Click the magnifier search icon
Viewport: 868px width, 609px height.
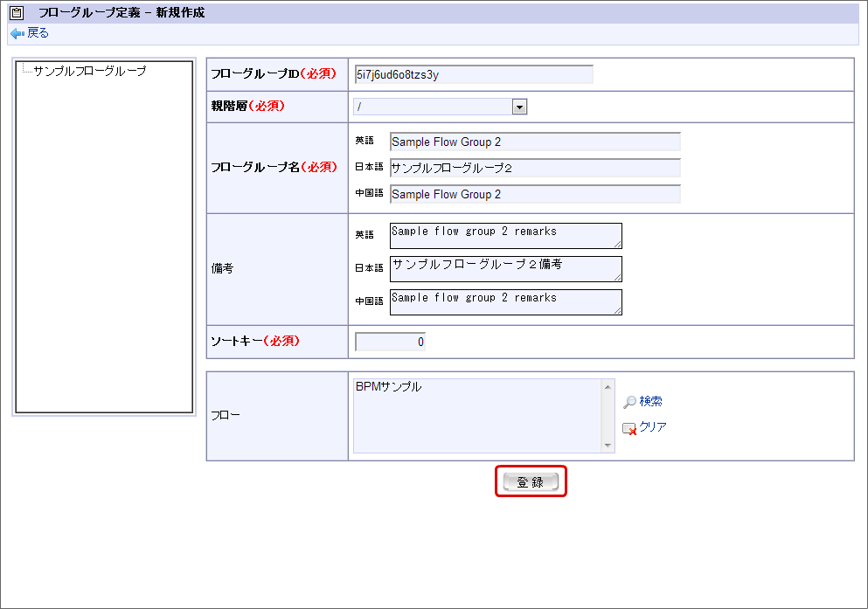[629, 402]
